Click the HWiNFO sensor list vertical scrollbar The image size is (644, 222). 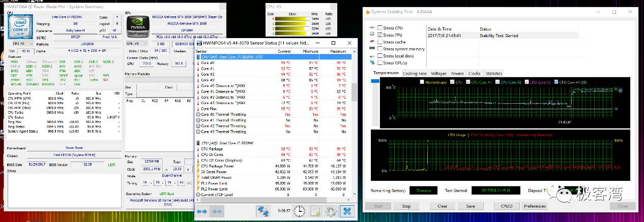click(354, 91)
